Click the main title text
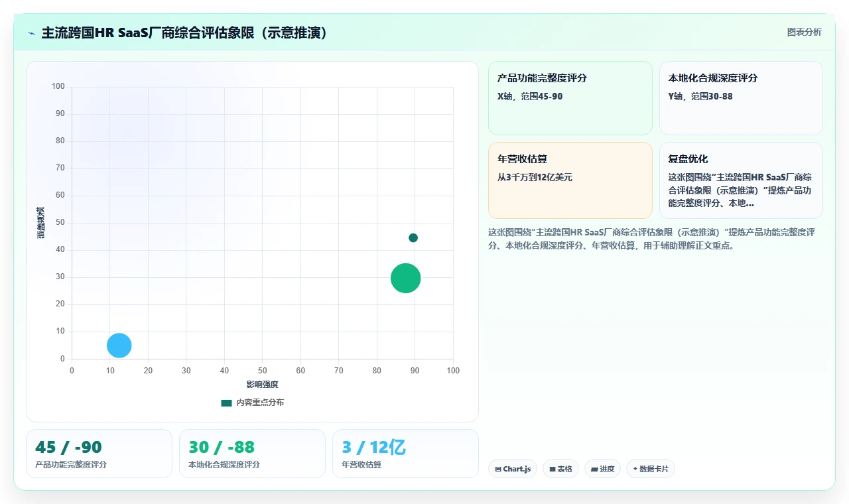This screenshot has width=849, height=504. (184, 33)
